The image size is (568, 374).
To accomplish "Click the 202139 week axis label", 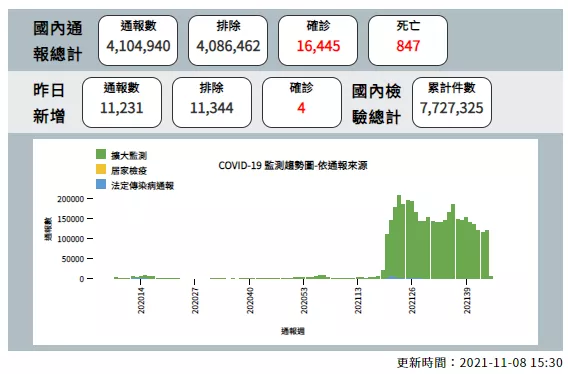I will point(467,300).
